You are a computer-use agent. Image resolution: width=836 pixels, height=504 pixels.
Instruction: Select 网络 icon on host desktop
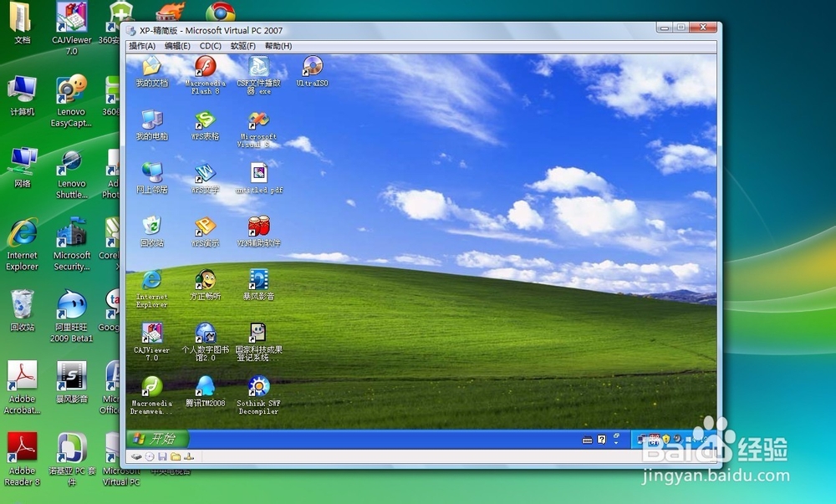click(x=22, y=168)
